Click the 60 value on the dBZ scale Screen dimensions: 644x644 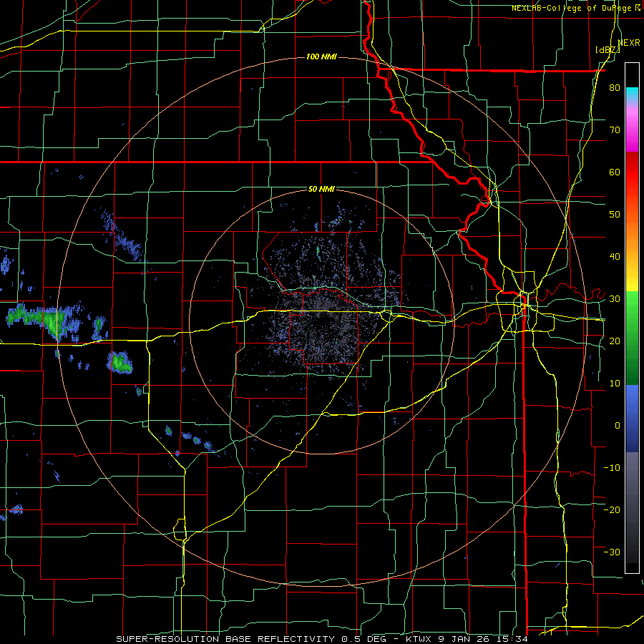615,172
